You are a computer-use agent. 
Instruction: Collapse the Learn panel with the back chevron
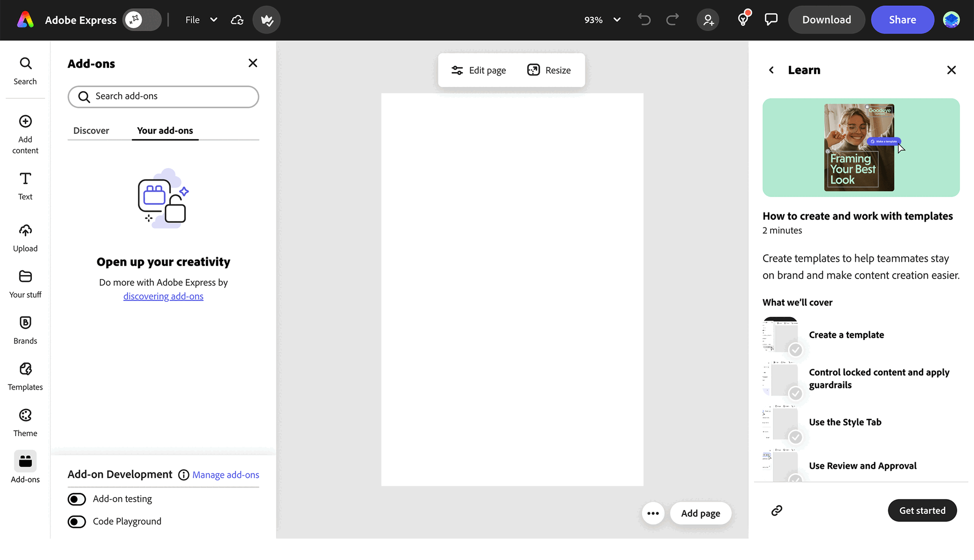[x=771, y=70]
